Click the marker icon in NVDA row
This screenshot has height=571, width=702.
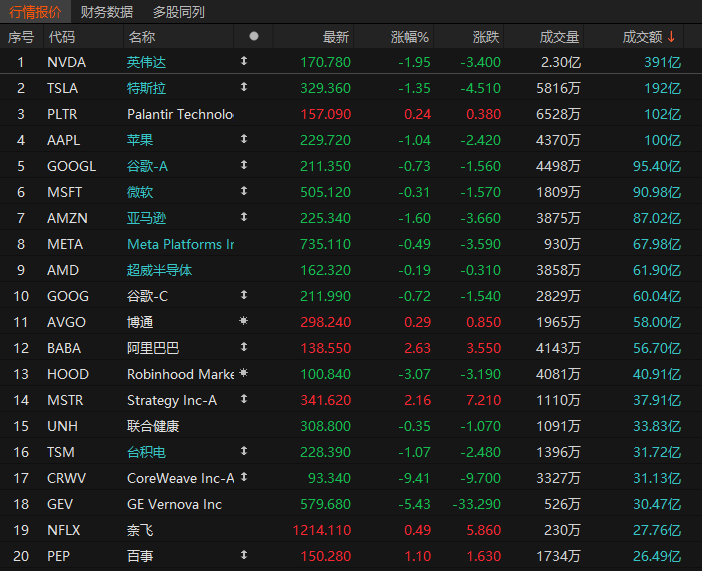(x=244, y=60)
